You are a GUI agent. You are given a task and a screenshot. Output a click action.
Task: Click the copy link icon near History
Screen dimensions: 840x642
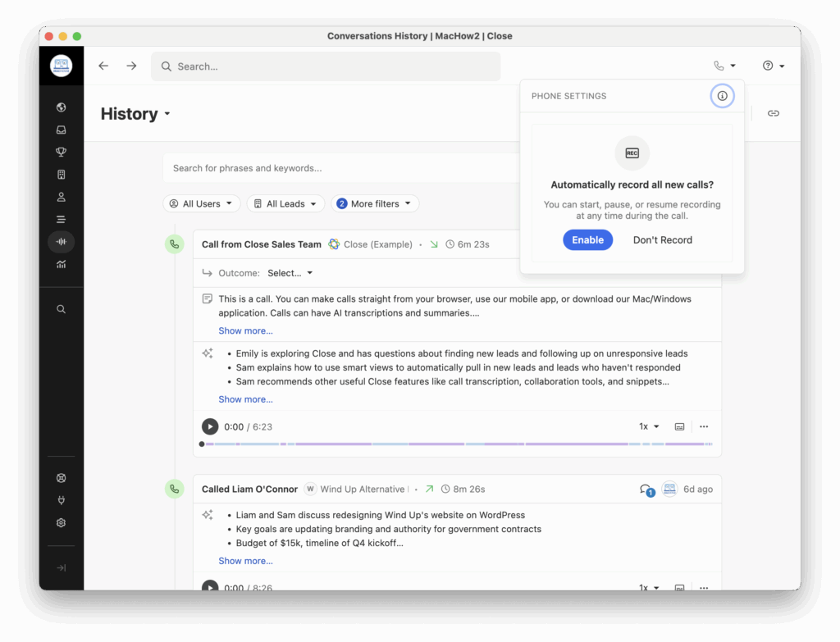[773, 113]
